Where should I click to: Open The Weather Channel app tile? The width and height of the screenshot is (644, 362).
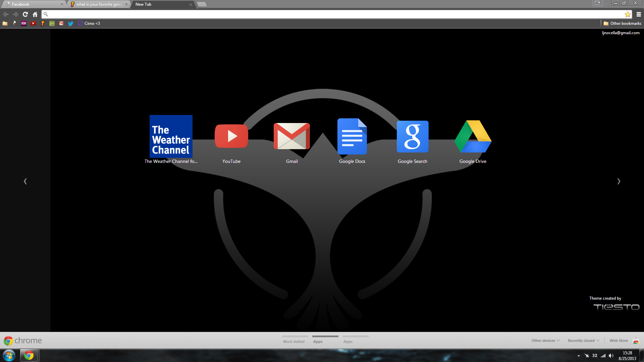[171, 136]
